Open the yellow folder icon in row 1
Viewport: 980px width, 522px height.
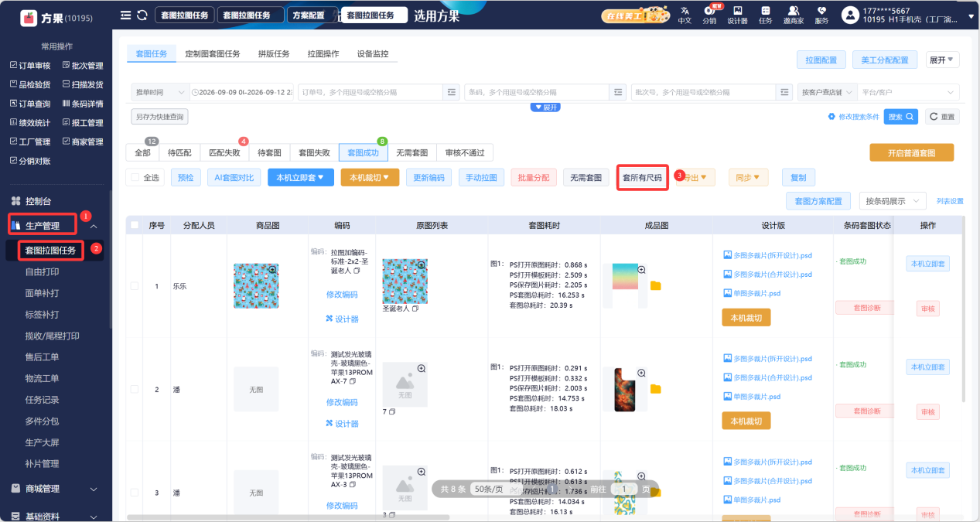(x=656, y=286)
